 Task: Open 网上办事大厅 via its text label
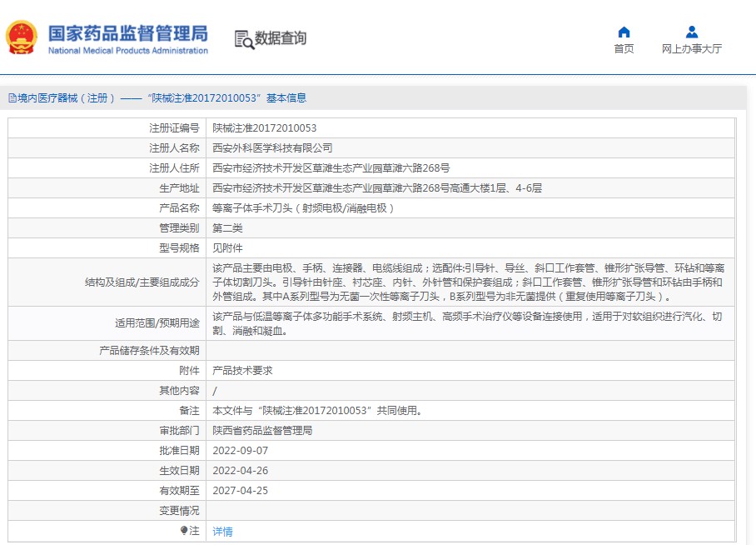[x=691, y=49]
